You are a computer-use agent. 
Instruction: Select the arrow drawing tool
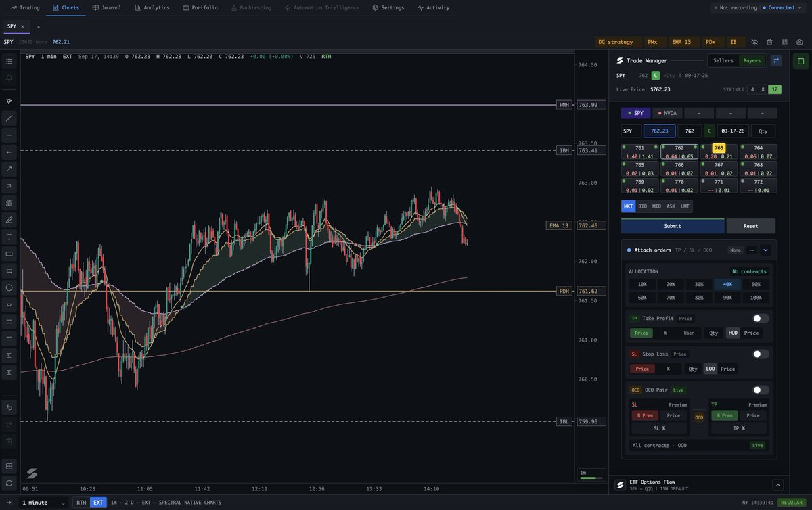coord(9,168)
